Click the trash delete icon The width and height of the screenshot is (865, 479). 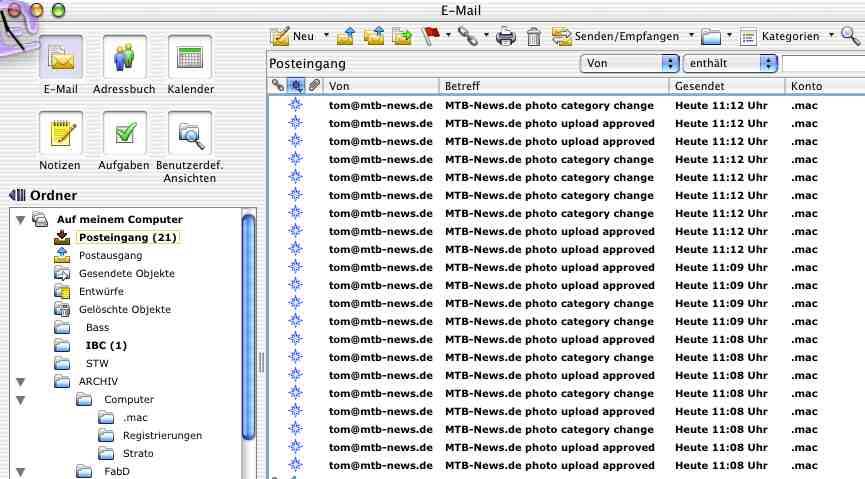point(534,37)
